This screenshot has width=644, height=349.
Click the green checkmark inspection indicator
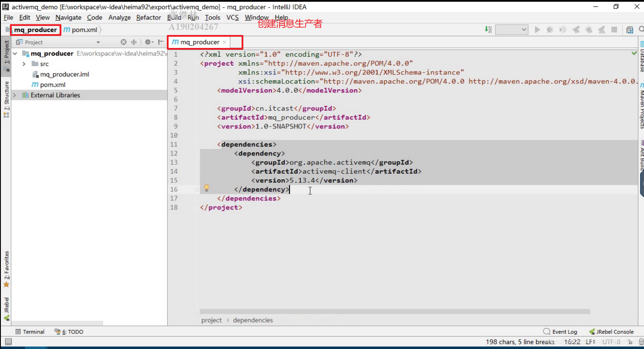point(634,54)
